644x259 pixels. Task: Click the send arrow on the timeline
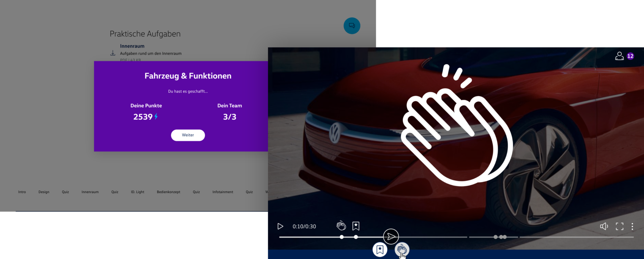[391, 236]
